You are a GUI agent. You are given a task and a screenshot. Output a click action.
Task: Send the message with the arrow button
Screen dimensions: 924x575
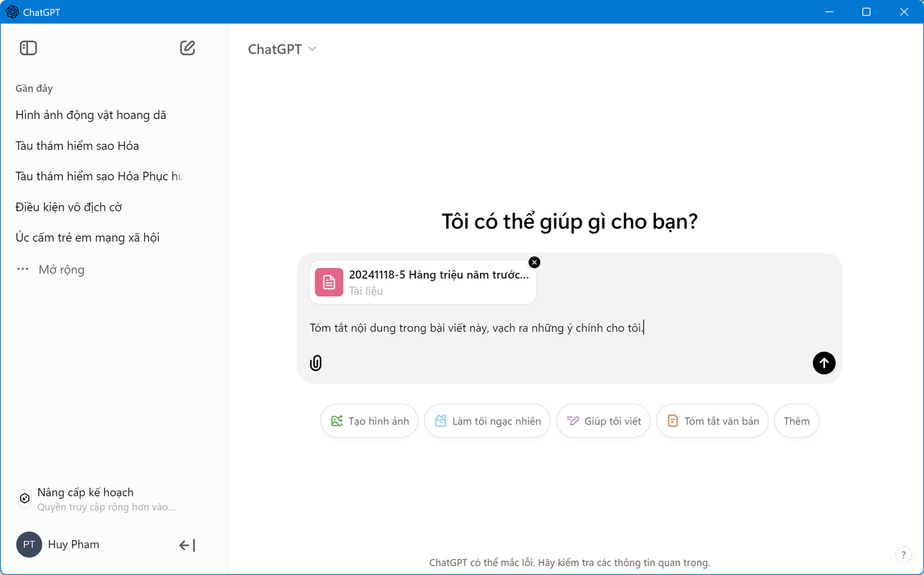click(824, 363)
